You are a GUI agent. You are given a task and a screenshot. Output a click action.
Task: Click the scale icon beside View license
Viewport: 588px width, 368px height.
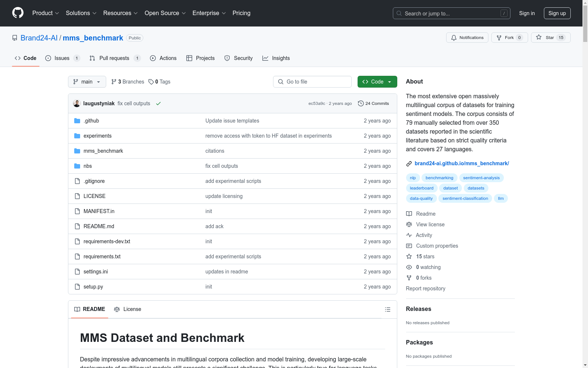coord(409,224)
